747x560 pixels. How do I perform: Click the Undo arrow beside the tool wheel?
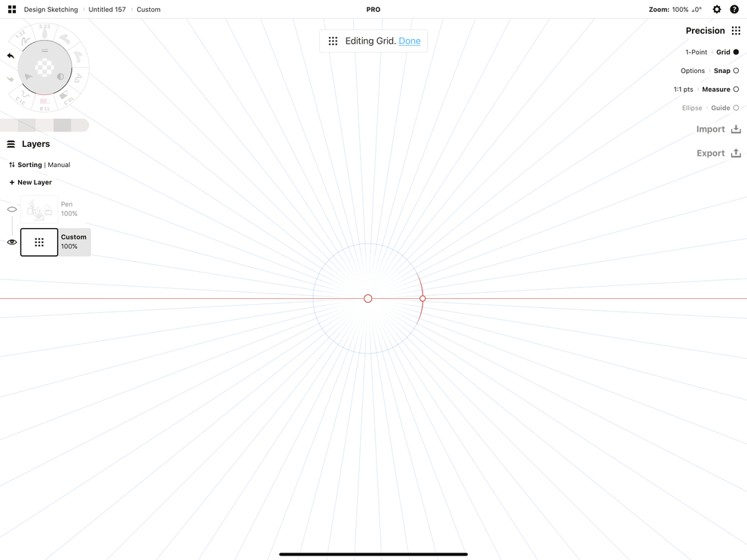(x=11, y=56)
